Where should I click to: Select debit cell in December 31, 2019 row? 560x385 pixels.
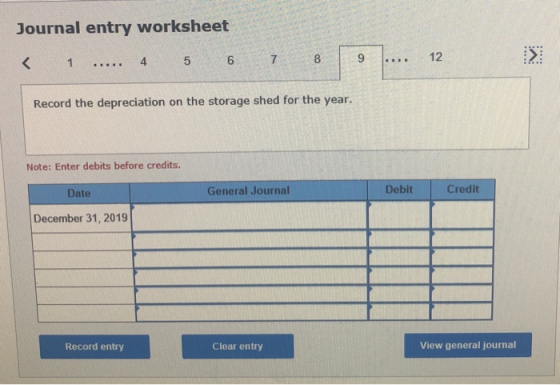pos(399,215)
